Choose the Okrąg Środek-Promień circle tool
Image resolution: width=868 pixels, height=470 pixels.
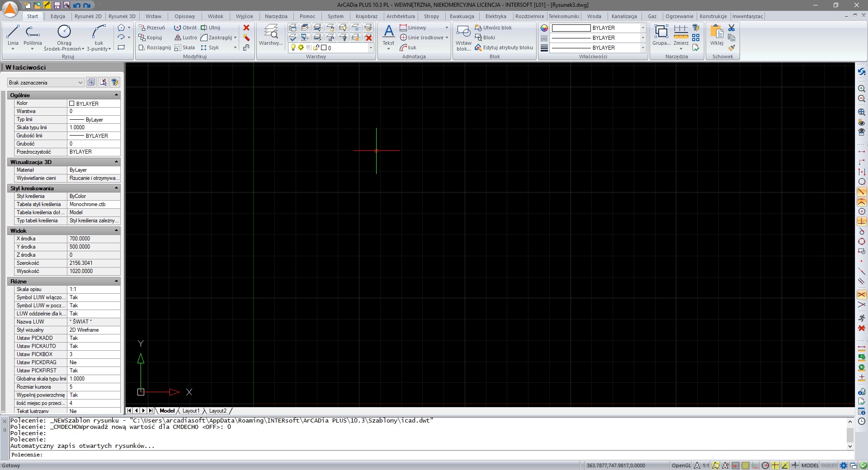64,37
